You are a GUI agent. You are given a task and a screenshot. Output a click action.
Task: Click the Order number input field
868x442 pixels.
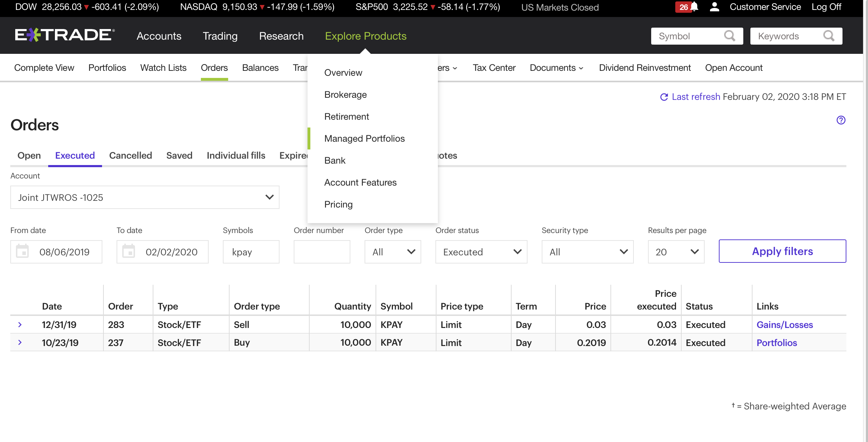coord(322,252)
